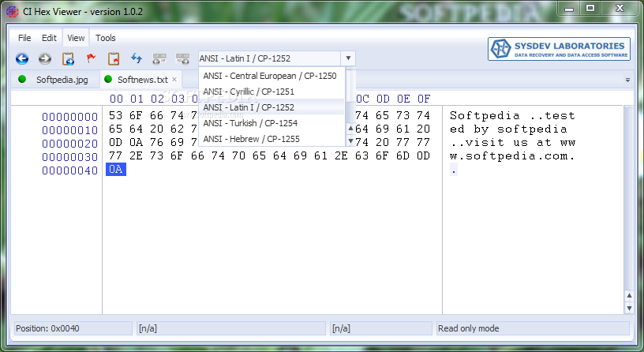Open the Tools menu
Viewport: 644px width, 352px height.
[106, 38]
